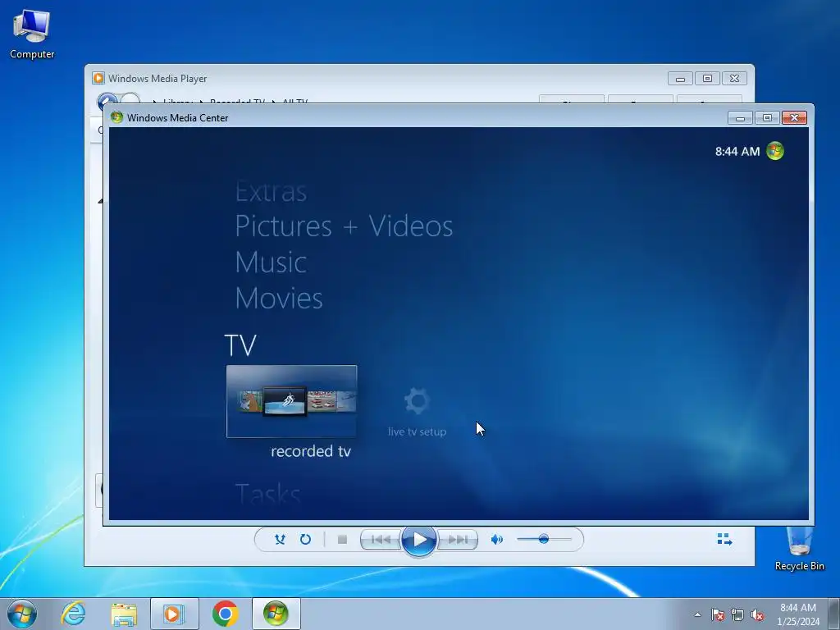Show hidden tray icons arrow
The width and height of the screenshot is (840, 630).
(x=697, y=614)
